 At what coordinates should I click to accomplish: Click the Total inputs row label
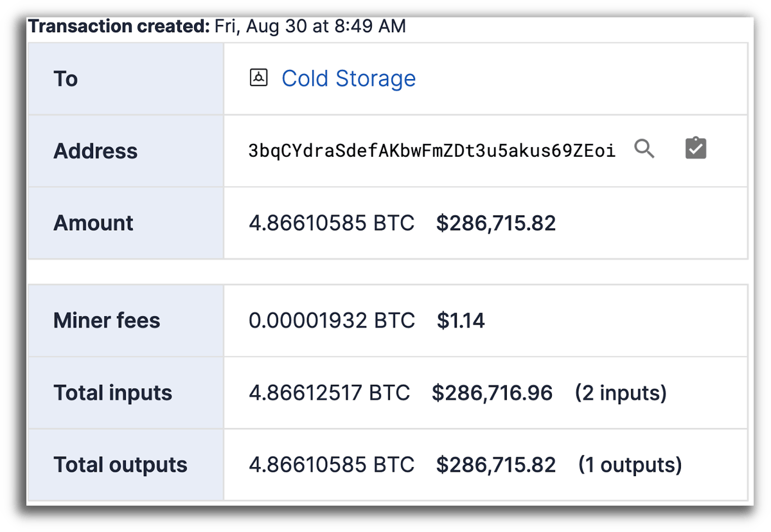pyautogui.click(x=112, y=393)
